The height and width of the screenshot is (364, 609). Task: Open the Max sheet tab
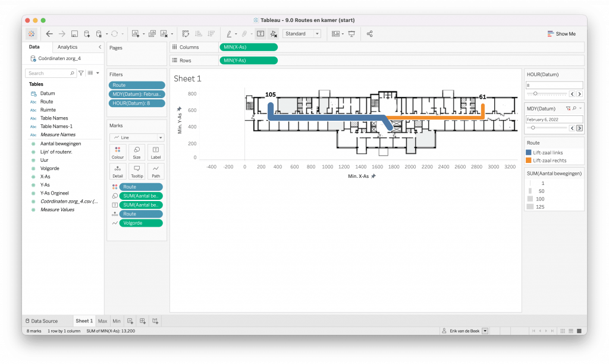click(x=103, y=321)
